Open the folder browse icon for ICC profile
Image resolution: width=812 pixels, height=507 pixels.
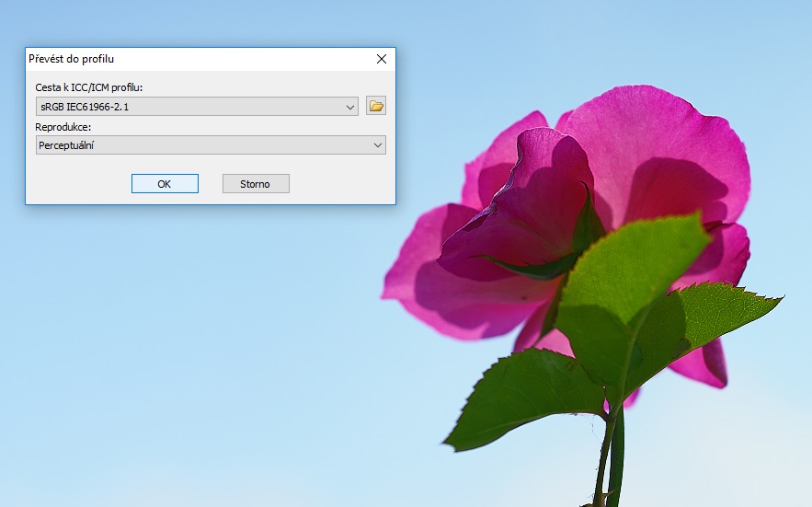click(375, 106)
